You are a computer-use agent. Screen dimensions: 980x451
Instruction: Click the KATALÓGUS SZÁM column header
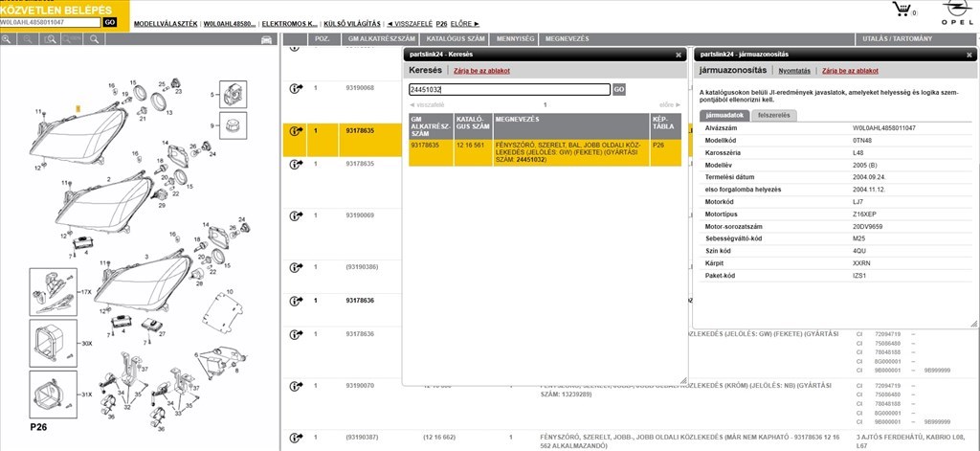pyautogui.click(x=456, y=39)
